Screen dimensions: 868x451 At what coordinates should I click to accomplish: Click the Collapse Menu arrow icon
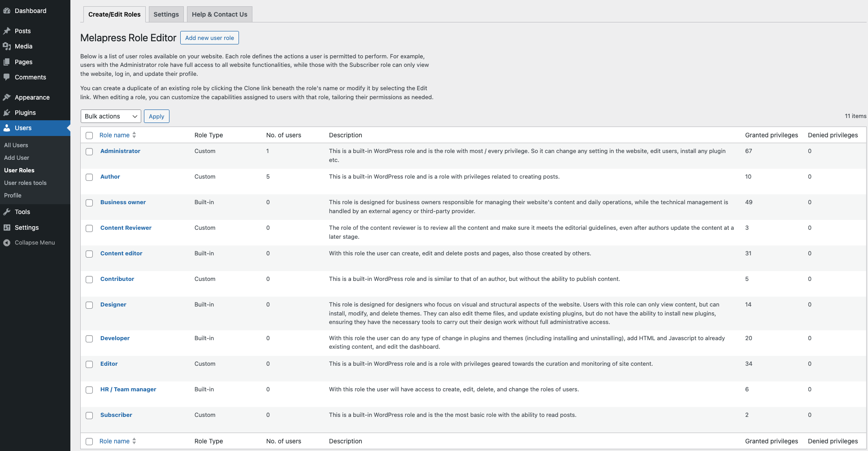[x=7, y=243]
